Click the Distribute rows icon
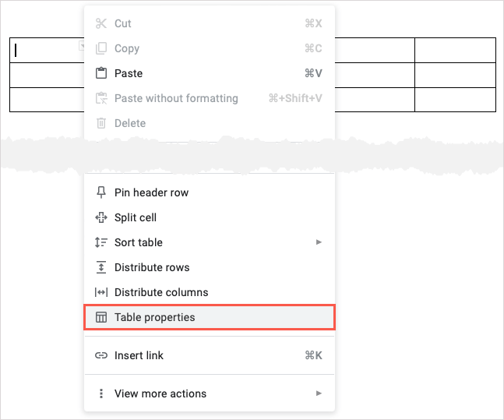This screenshot has width=504, height=420. (x=100, y=267)
